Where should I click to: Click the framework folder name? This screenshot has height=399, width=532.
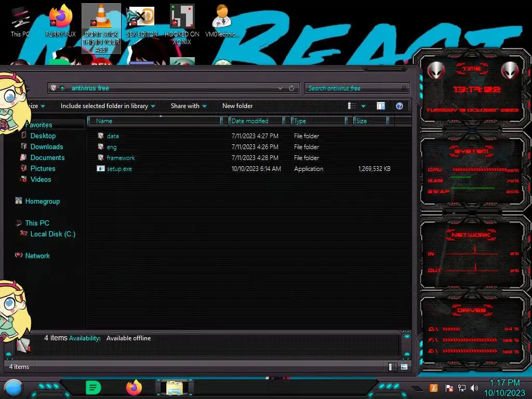pyautogui.click(x=121, y=158)
